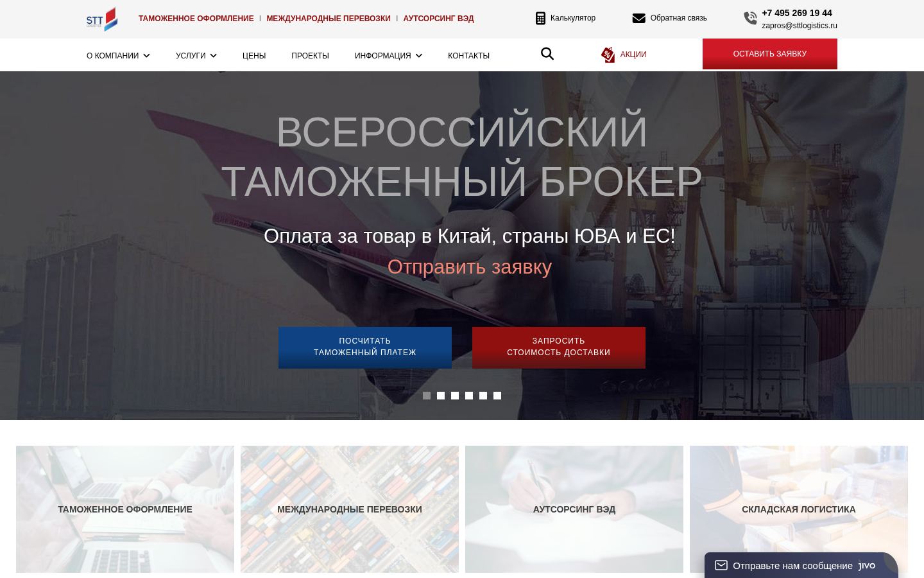
Task: Select the sixth slider dot
Action: tap(497, 396)
